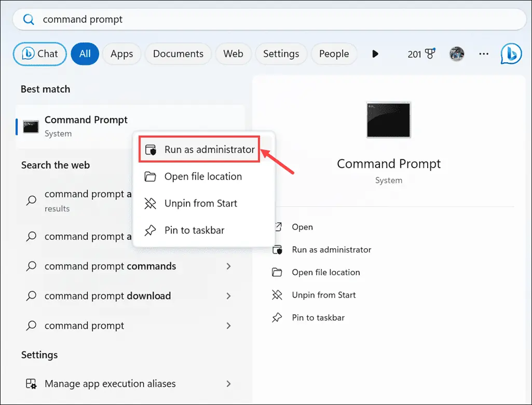
Task: Click the pin icon in details pane
Action: 277,318
